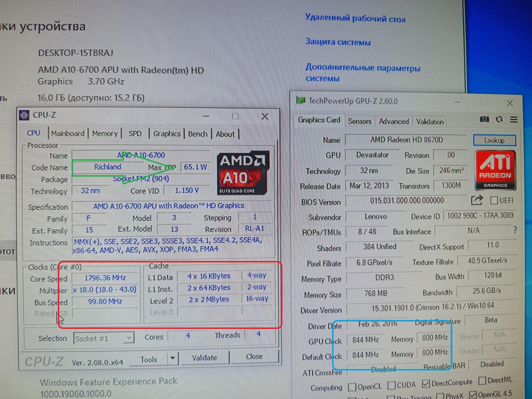532x399 pixels.
Task: Toggle the DirectML checkbox
Action: 482,380
